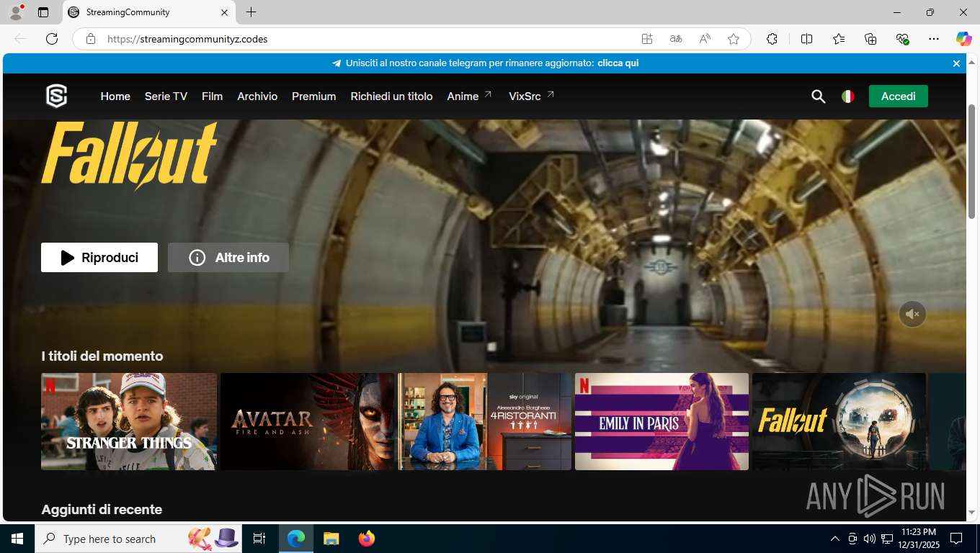Click the scrollbar down arrow
Image resolution: width=980 pixels, height=553 pixels.
tap(971, 512)
